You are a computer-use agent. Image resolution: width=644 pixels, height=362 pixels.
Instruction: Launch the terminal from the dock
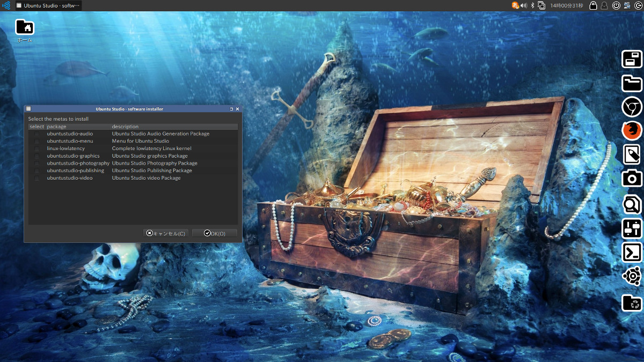tap(632, 252)
